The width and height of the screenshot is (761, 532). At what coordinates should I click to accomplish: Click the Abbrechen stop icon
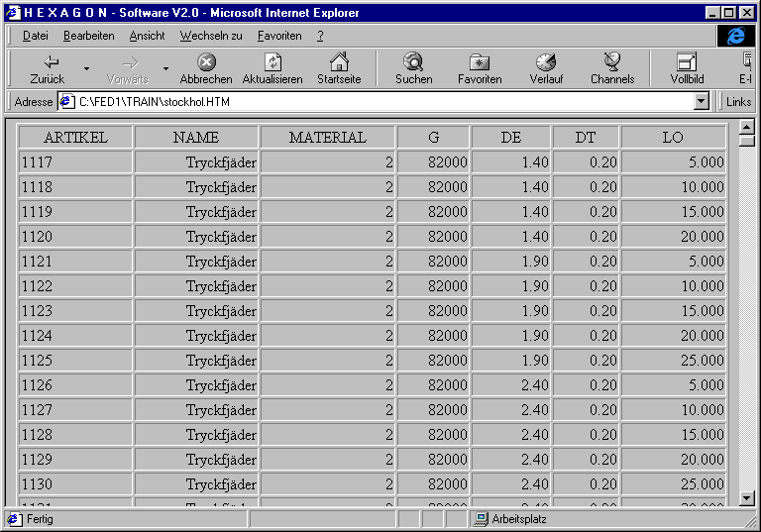206,62
